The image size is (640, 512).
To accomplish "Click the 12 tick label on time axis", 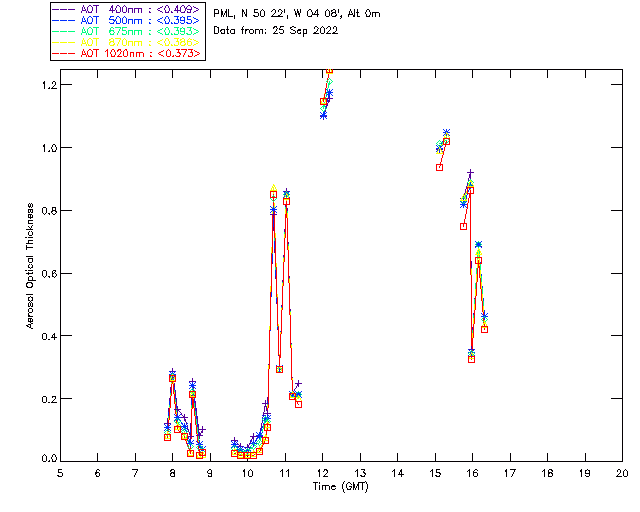I will click(322, 472).
